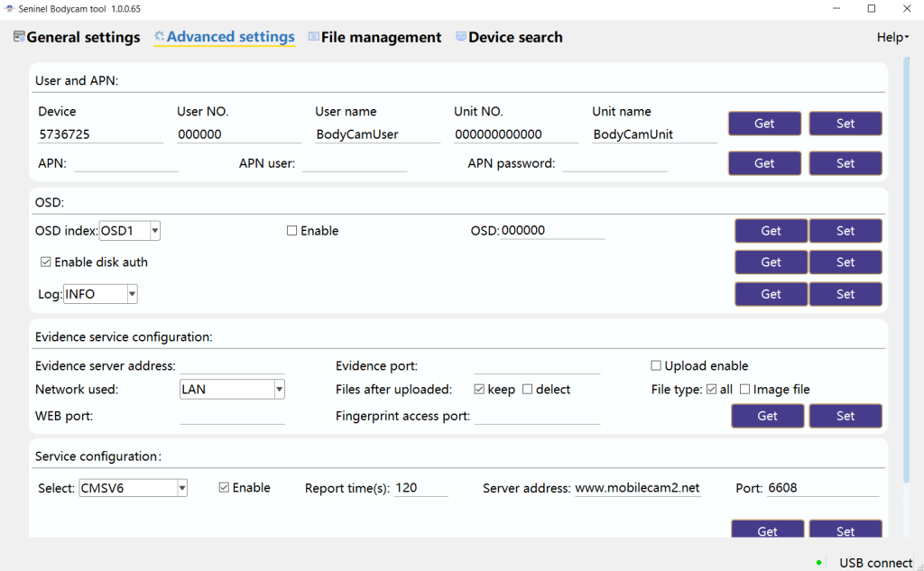Viewport: 924px width, 571px height.
Task: Click the vertical scrollbar on the right
Action: point(906,271)
